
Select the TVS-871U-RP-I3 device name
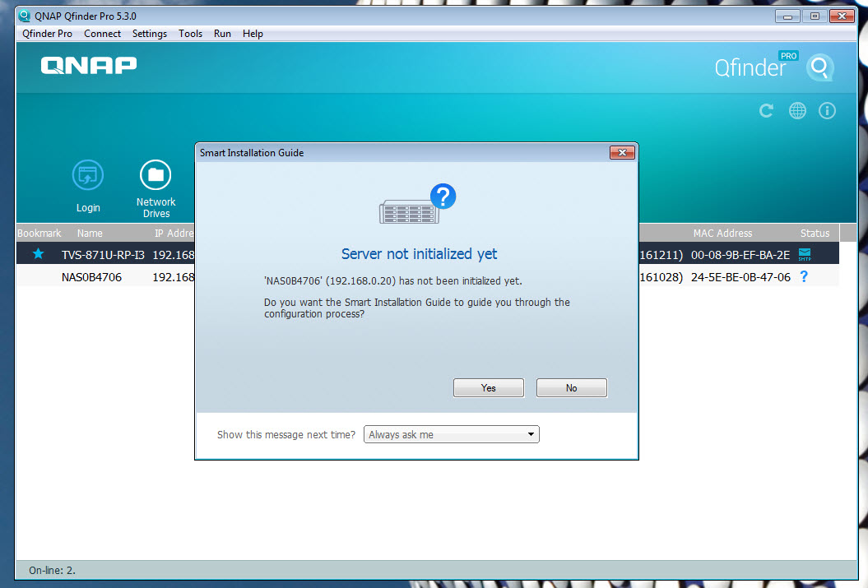coord(103,254)
